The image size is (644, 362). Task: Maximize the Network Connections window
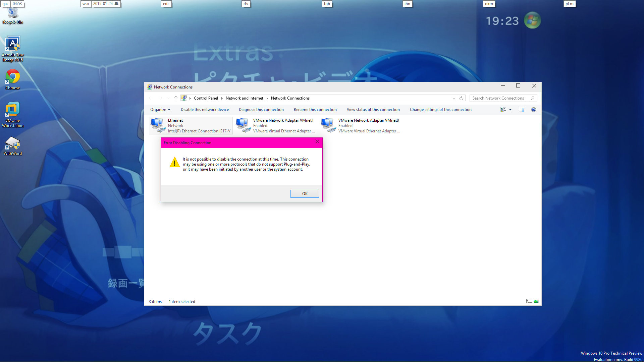click(x=518, y=86)
